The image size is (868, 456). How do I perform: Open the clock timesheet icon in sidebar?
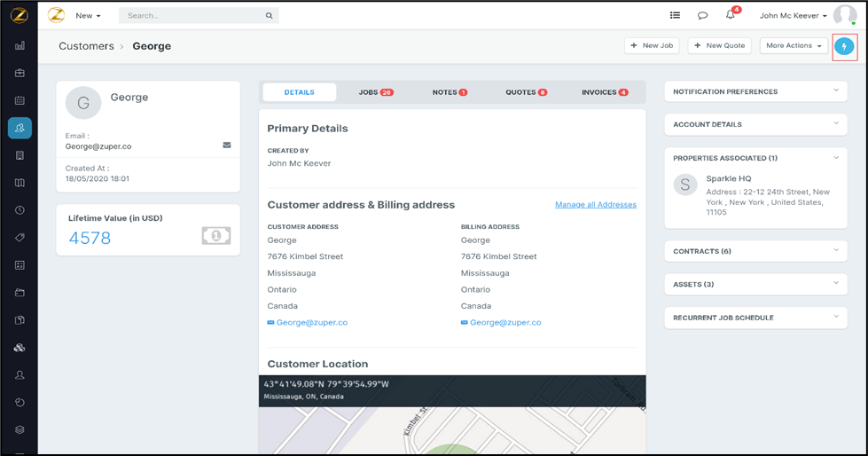(x=20, y=210)
